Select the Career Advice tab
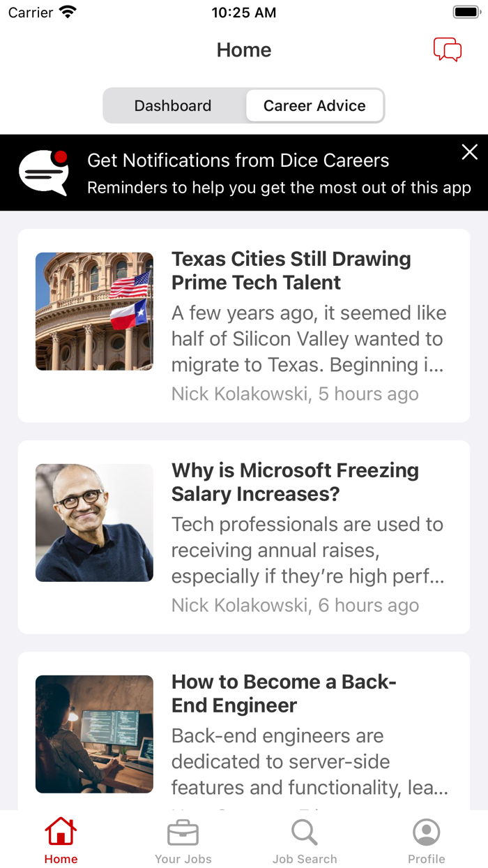This screenshot has height=868, width=488. pos(314,105)
